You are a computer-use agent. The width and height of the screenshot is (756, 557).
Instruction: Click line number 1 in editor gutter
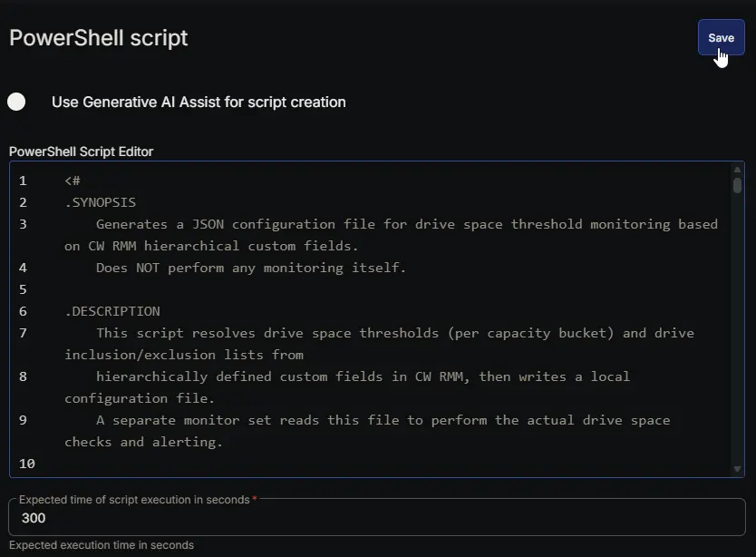pyautogui.click(x=23, y=181)
